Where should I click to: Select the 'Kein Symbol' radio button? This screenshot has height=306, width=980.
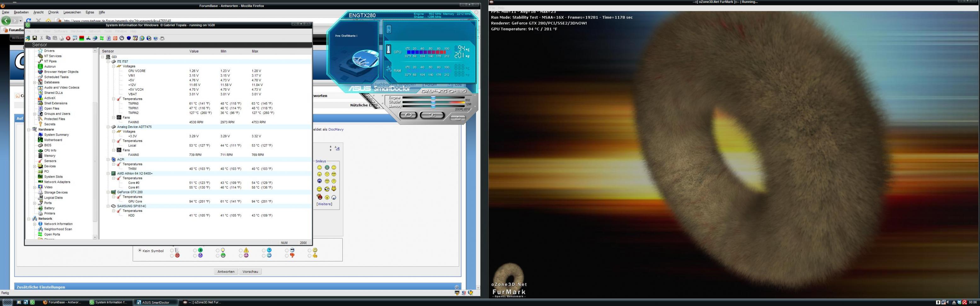point(140,251)
